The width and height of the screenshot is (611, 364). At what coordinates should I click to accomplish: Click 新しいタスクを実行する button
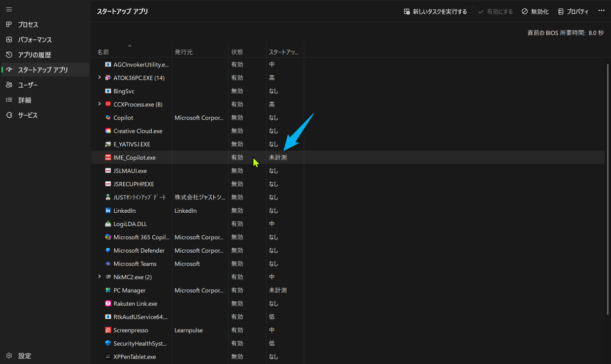(435, 11)
